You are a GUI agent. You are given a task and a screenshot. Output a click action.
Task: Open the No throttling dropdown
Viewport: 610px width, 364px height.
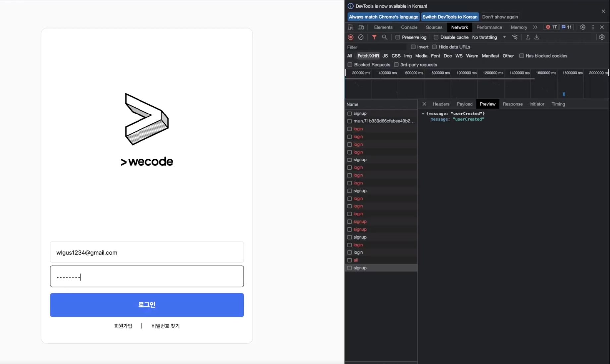(x=489, y=37)
